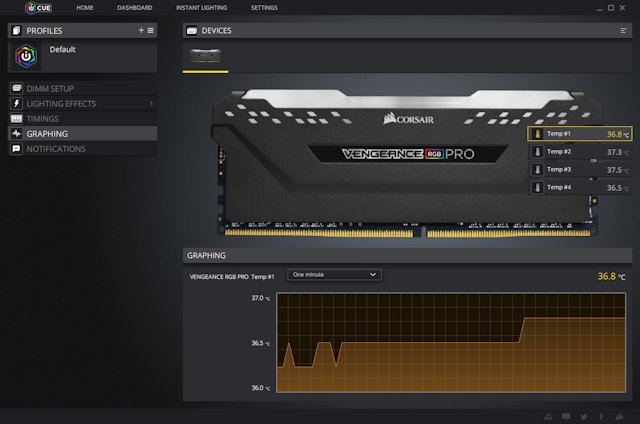Select the Temp #4 sensor row
This screenshot has height=424, width=640.
tap(580, 188)
